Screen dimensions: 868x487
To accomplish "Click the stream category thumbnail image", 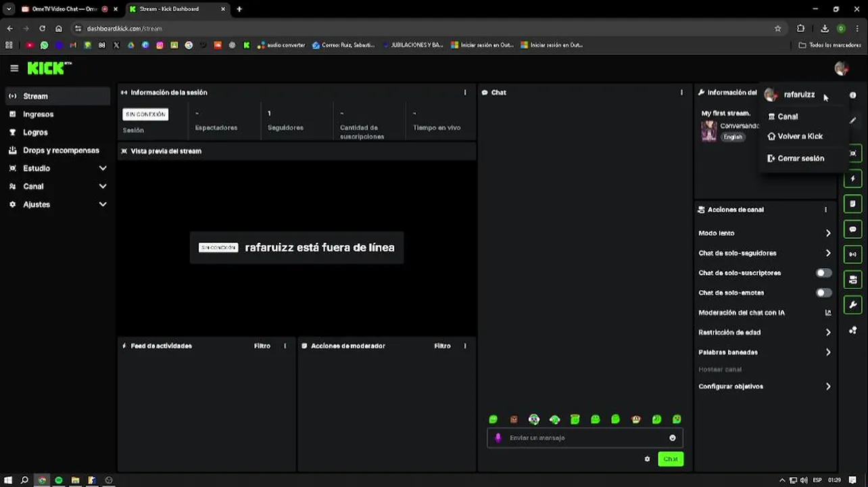I will click(x=708, y=131).
